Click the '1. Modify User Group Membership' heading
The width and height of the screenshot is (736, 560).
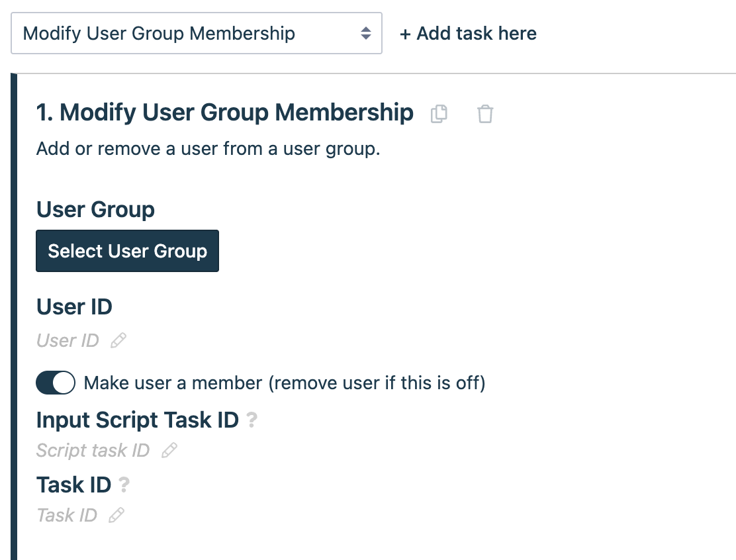pyautogui.click(x=225, y=113)
